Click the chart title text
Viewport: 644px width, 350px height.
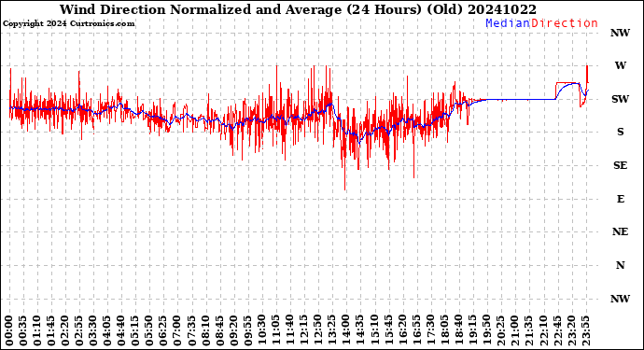pyautogui.click(x=298, y=9)
